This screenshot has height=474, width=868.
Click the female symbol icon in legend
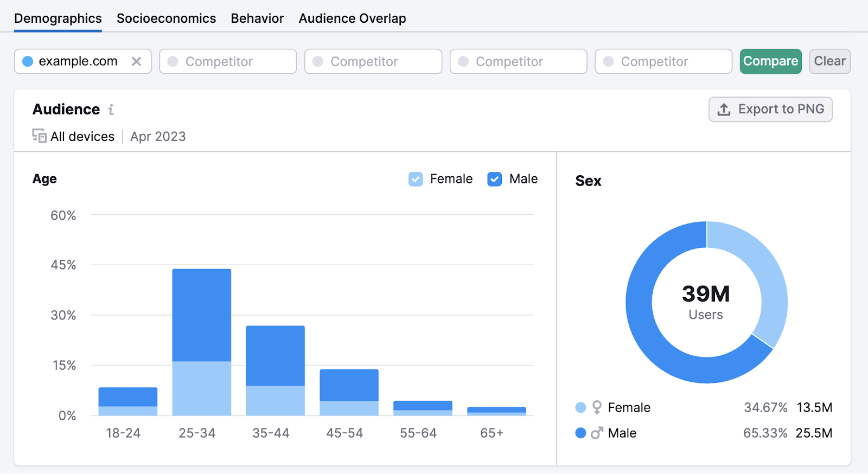pos(597,407)
